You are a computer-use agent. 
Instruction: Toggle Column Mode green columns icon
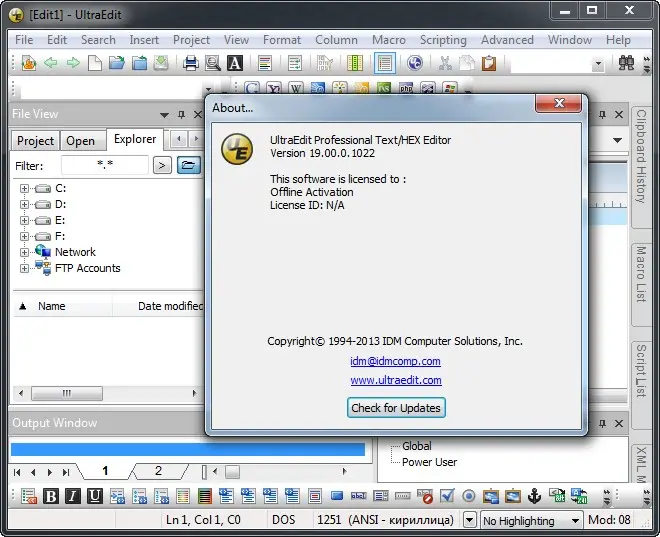355,63
